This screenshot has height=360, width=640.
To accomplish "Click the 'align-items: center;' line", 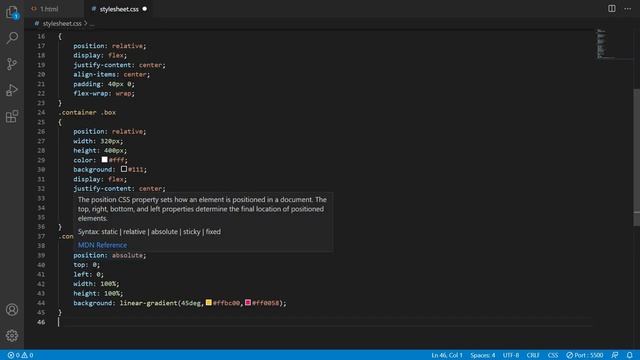I will click(111, 74).
